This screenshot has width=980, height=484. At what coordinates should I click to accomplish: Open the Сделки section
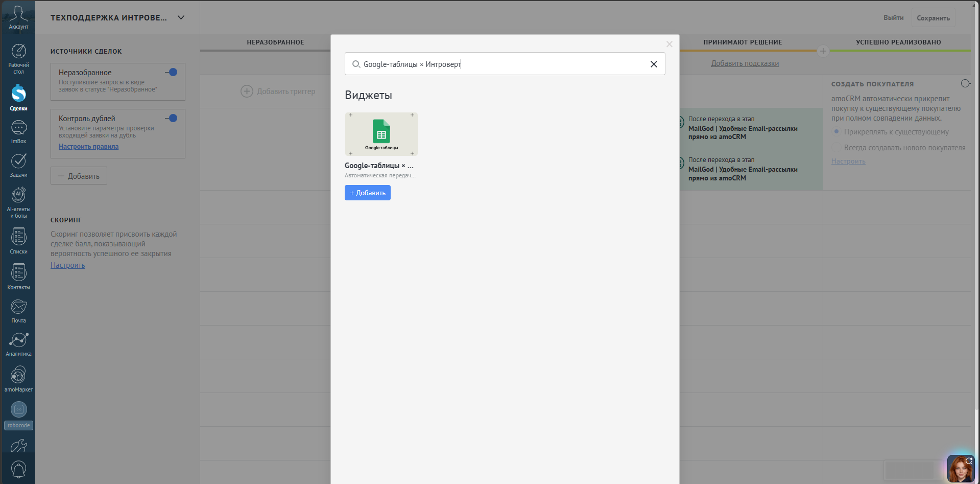tap(18, 97)
